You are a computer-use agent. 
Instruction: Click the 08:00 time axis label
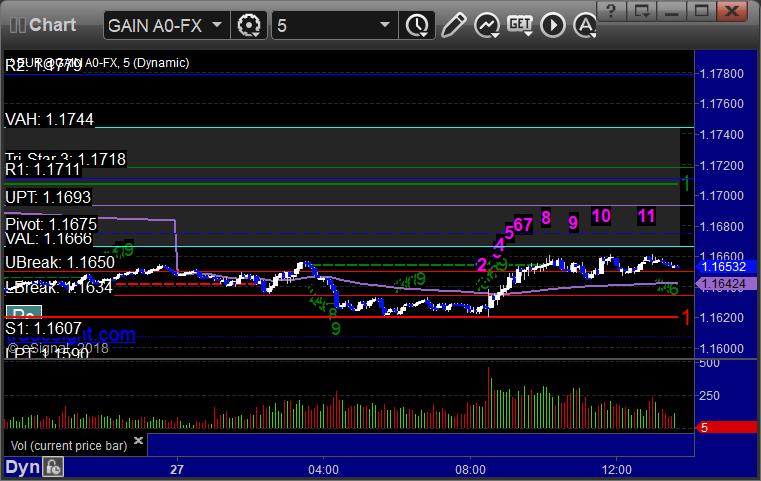[470, 470]
